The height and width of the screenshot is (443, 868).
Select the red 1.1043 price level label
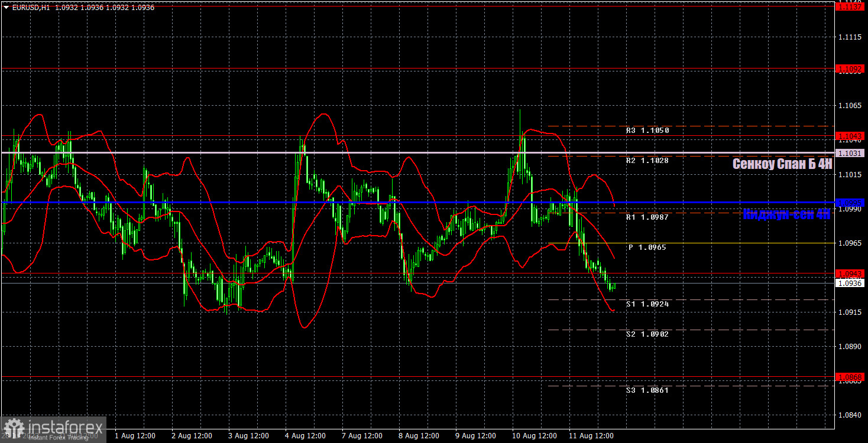coord(850,136)
